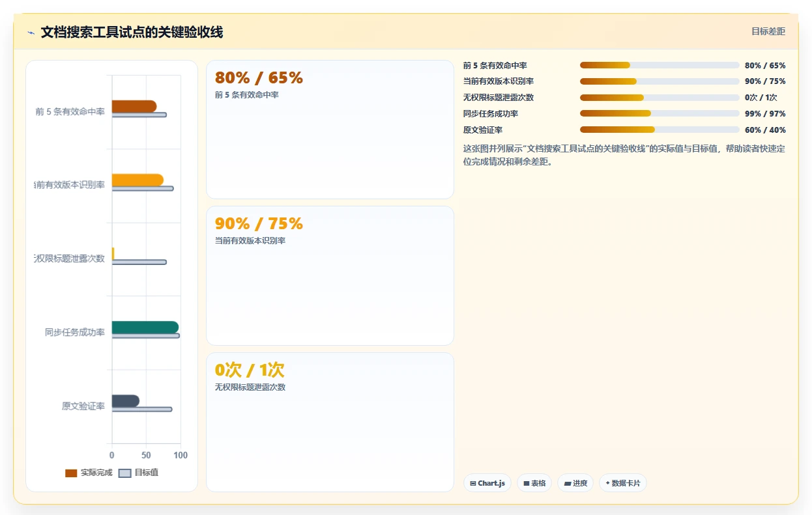
Task: Click the 前 5 条有效命中率 progress bar
Action: (x=660, y=65)
